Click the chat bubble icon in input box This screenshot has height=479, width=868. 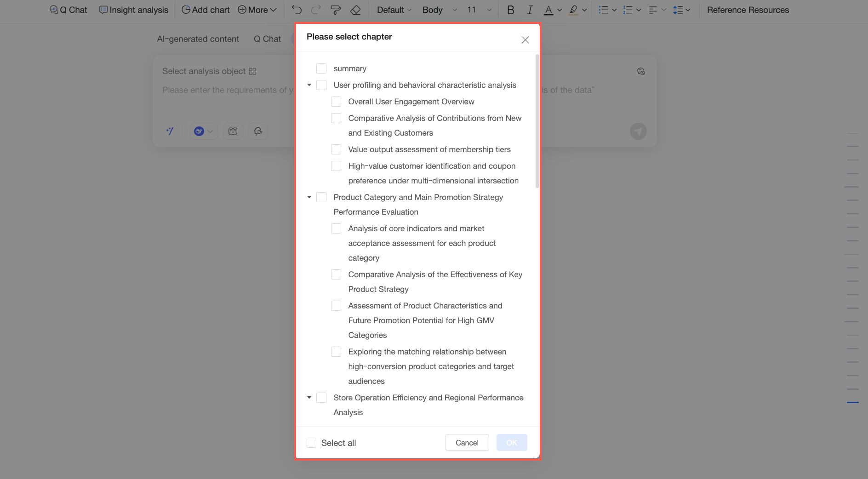pos(258,131)
